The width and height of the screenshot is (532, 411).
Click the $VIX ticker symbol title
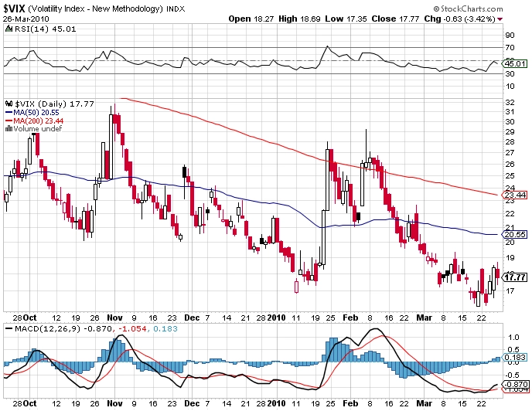click(x=15, y=8)
